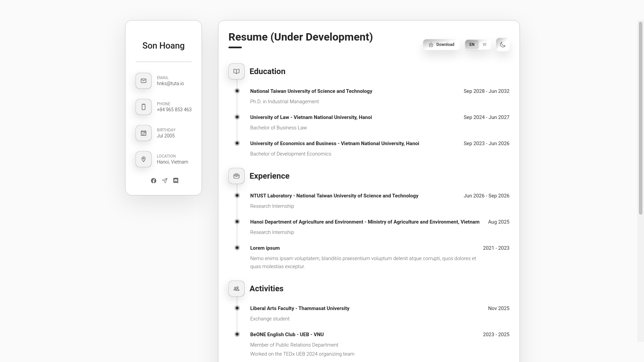Select University of Economics and Business entry

[x=335, y=143]
